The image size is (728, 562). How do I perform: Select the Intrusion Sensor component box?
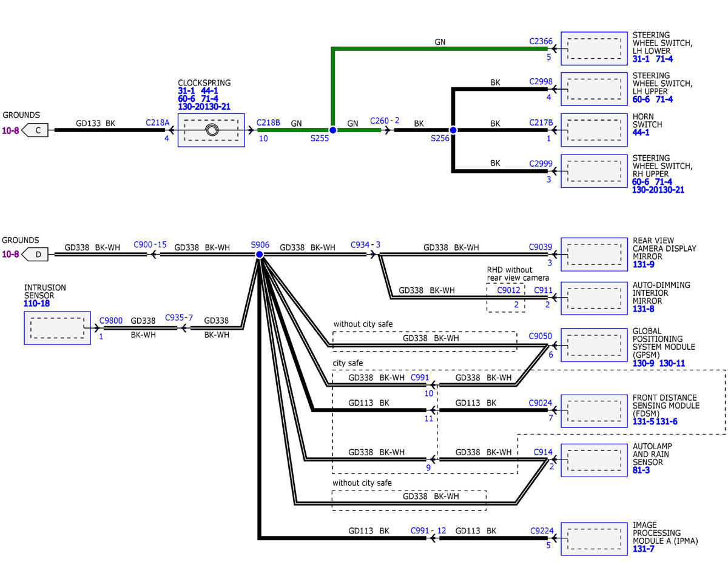pos(57,328)
